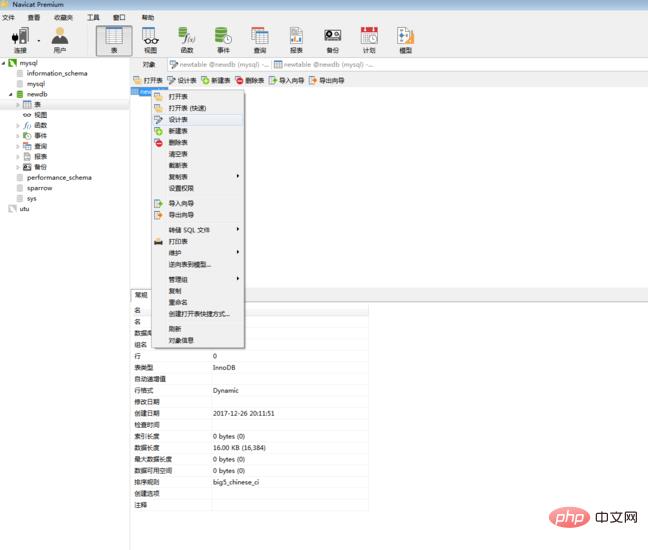Click the 查询 (Query) toolbar icon
Viewport: 648px width, 550px height.
coord(260,38)
